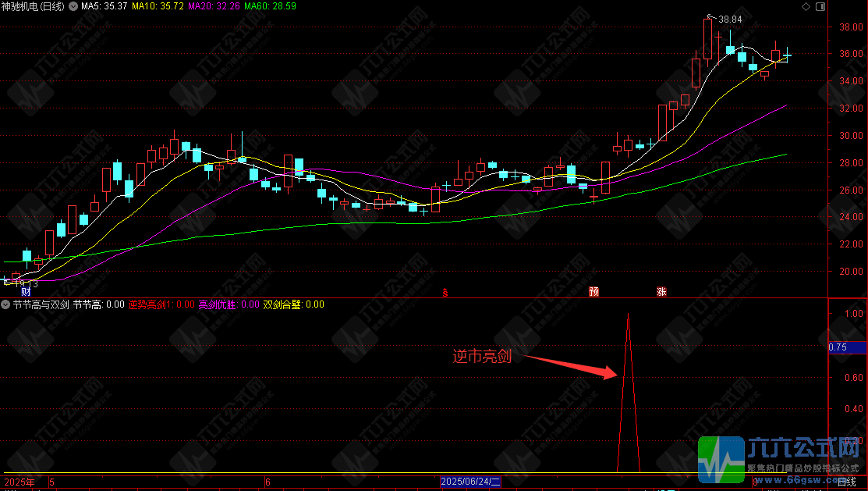Click the 19.13 low price label
Viewport: 868px width, 491px height.
coord(26,283)
